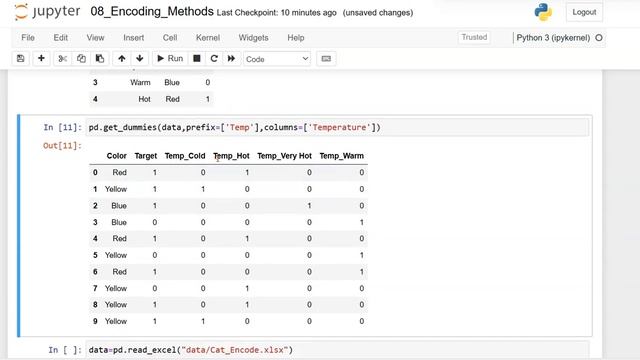Open the Kernel menu
This screenshot has width=640, height=360.
tap(208, 38)
